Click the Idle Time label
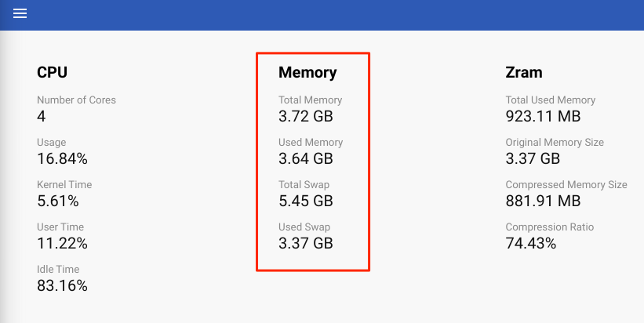Image resolution: width=644 pixels, height=323 pixels. tap(57, 270)
